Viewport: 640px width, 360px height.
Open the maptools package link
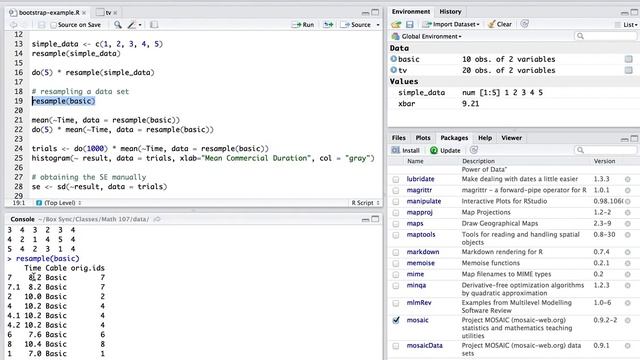pos(421,234)
